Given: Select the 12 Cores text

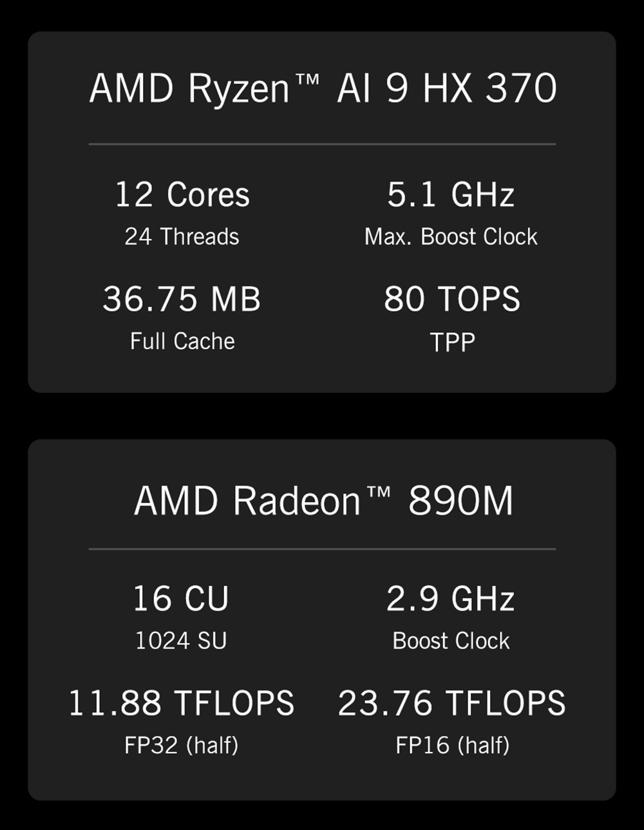Looking at the screenshot, I should click(182, 194).
